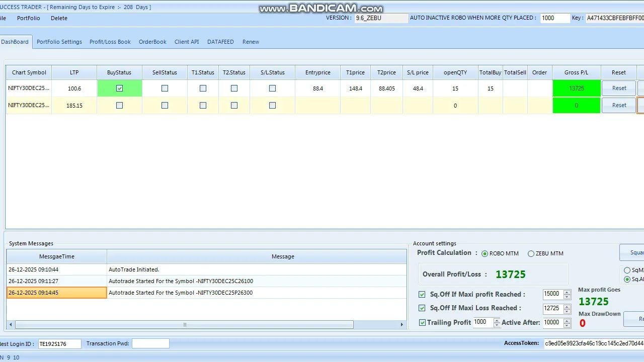644x362 pixels.
Task: Select the Renew tab
Action: (251, 42)
